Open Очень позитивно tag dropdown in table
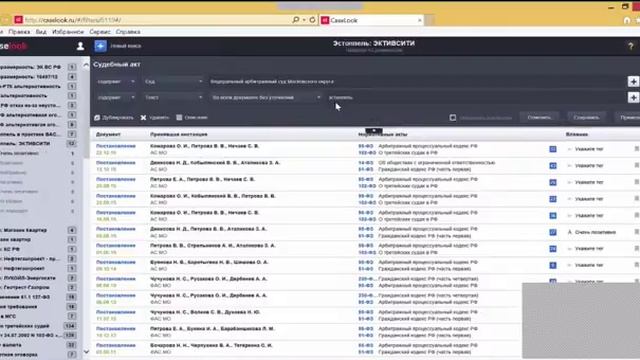640x360 pixels. 591,232
